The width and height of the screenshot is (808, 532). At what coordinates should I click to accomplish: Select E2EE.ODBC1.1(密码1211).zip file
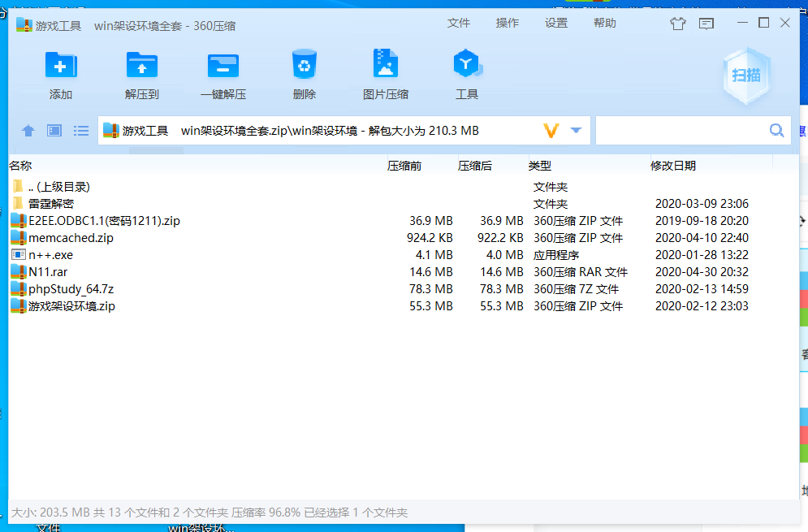pyautogui.click(x=404, y=221)
